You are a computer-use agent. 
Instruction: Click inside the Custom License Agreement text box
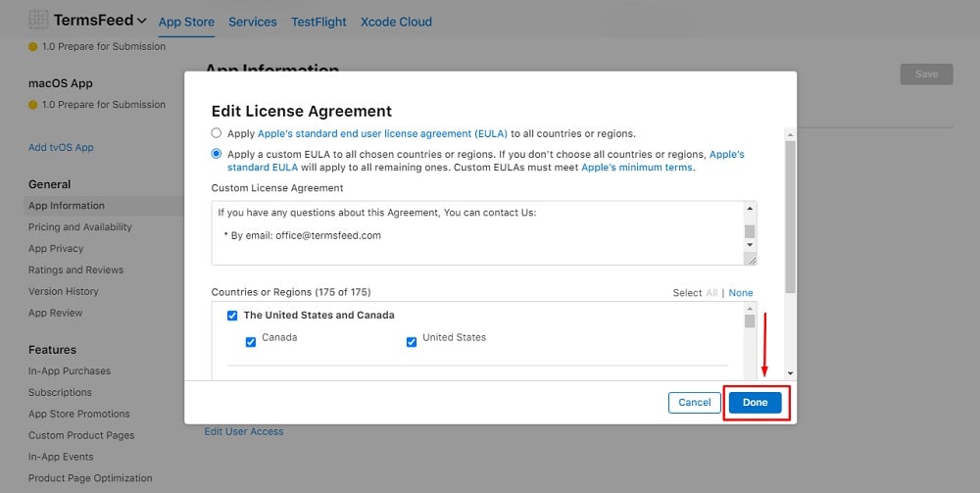tap(478, 233)
